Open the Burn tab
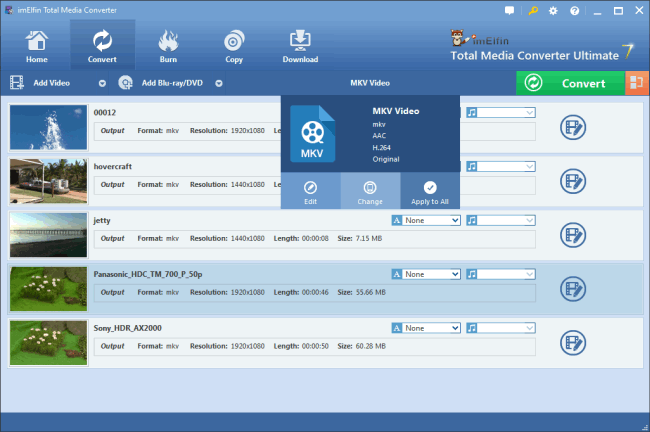Viewport: 650px width, 432px height. tap(168, 46)
